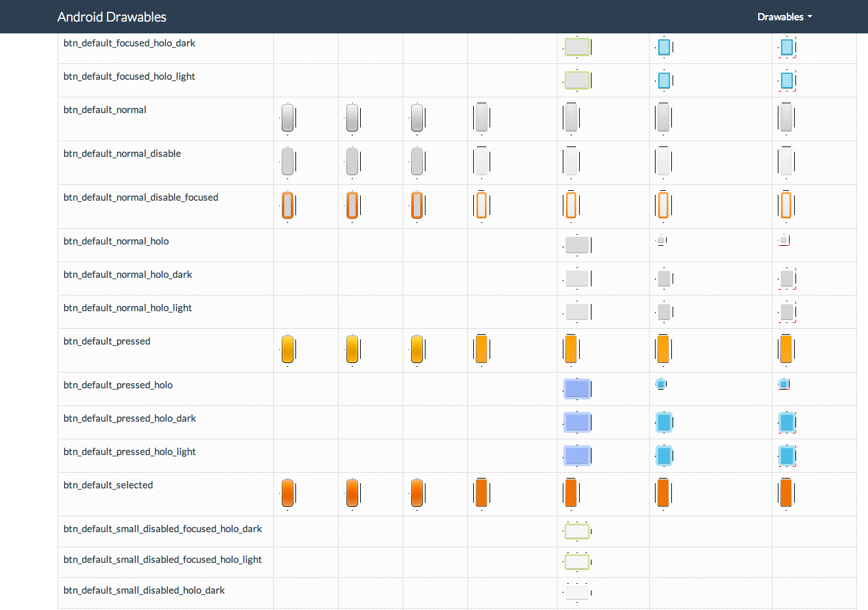Select the btn_default_focused_holo_dark row name
Image resolution: width=868 pixels, height=610 pixels.
coord(129,42)
